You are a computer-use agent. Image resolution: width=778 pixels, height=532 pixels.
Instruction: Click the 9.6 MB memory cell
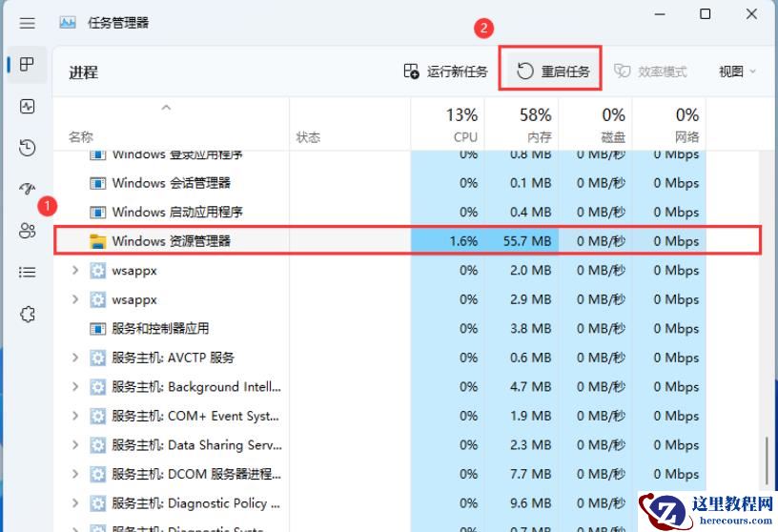pos(522,503)
